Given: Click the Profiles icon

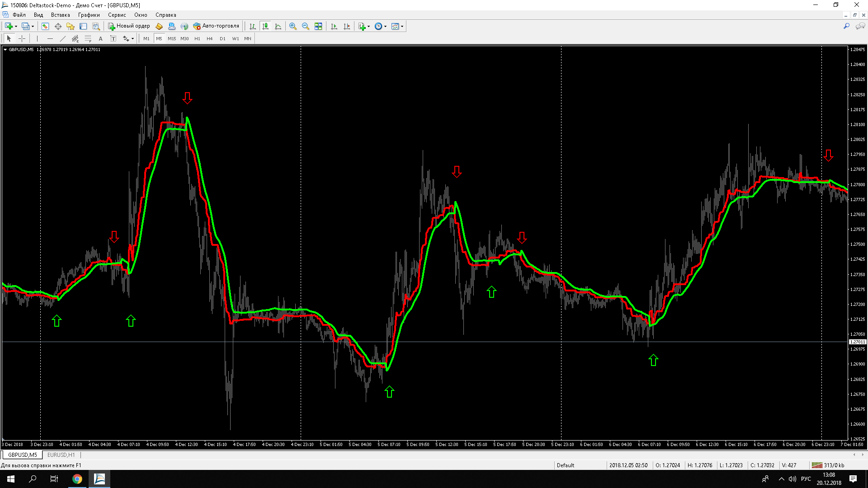Looking at the screenshot, I should pyautogui.click(x=26, y=26).
